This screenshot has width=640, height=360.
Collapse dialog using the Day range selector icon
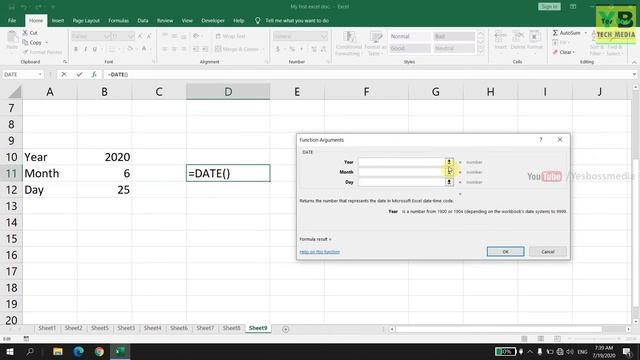449,182
